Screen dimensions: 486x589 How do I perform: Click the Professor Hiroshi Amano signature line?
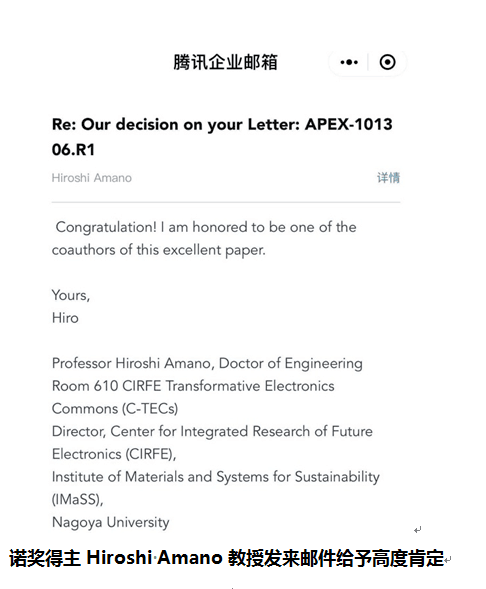tap(207, 364)
